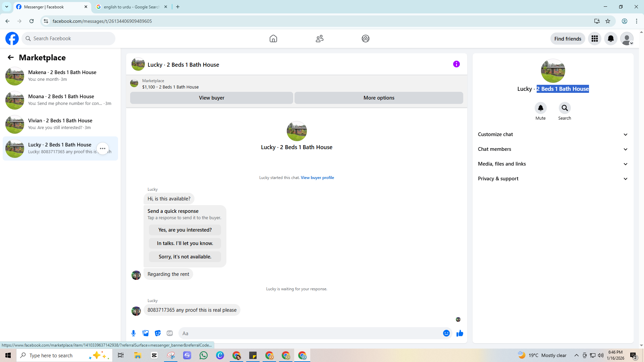Click the View buyer button
The image size is (644, 362).
tap(211, 98)
